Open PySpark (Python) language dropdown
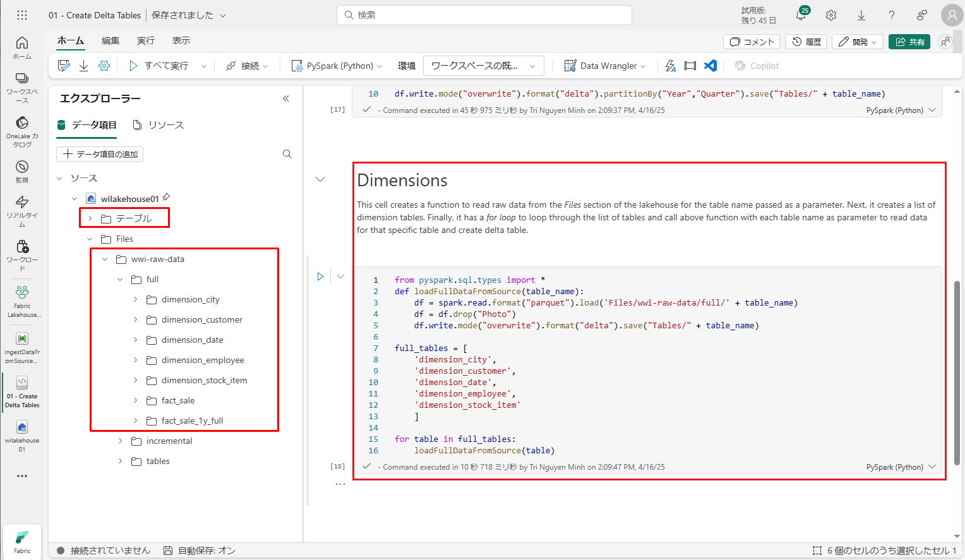This screenshot has height=560, width=965. pyautogui.click(x=337, y=66)
